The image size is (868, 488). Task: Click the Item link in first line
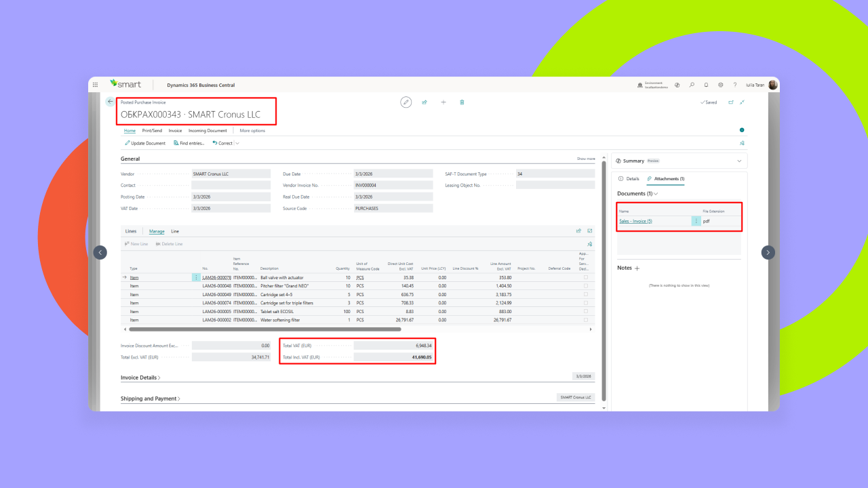pos(134,277)
